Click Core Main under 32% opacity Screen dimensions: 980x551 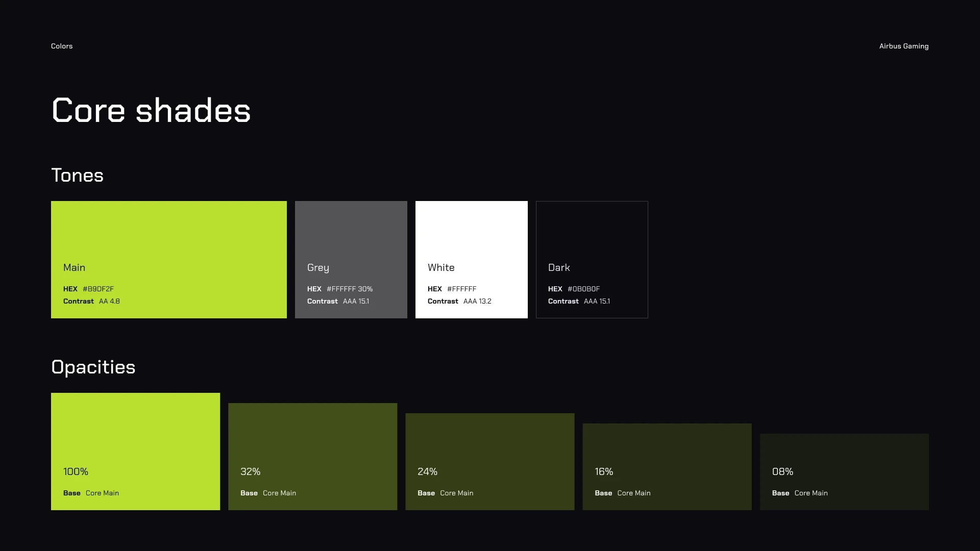(279, 493)
